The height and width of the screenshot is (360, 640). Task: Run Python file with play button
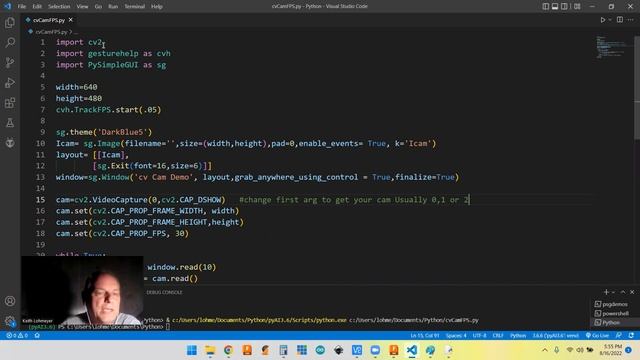click(602, 20)
